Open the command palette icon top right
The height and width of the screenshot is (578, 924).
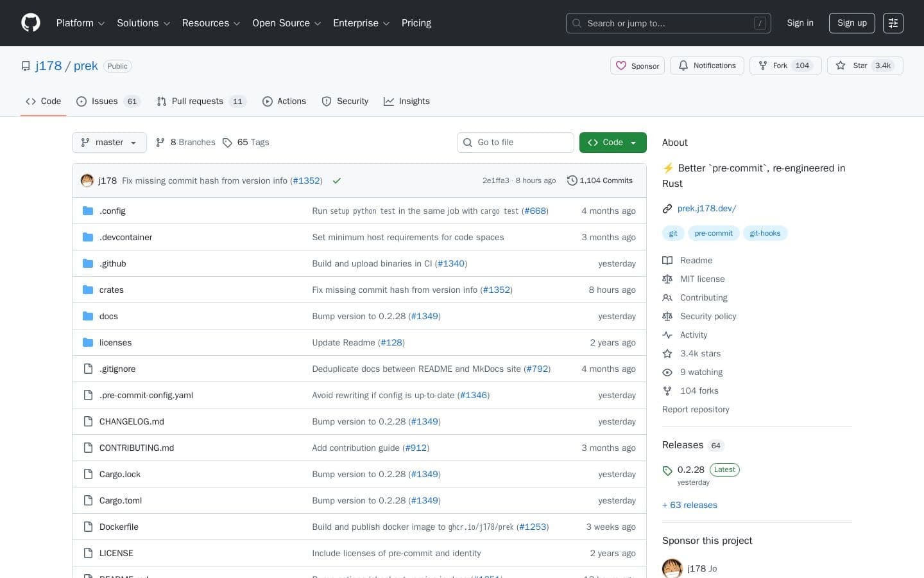coord(893,23)
